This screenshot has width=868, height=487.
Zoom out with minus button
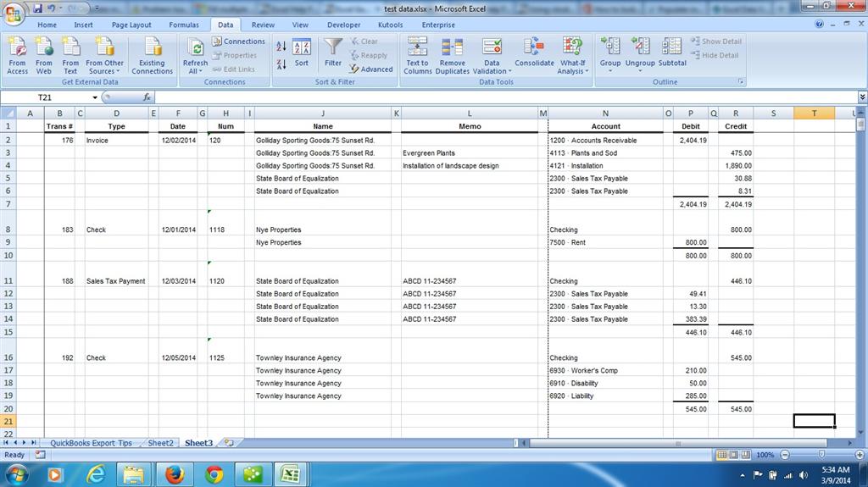click(784, 454)
